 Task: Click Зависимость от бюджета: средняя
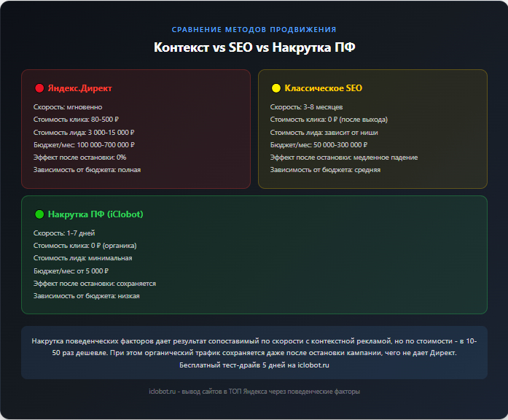click(325, 170)
